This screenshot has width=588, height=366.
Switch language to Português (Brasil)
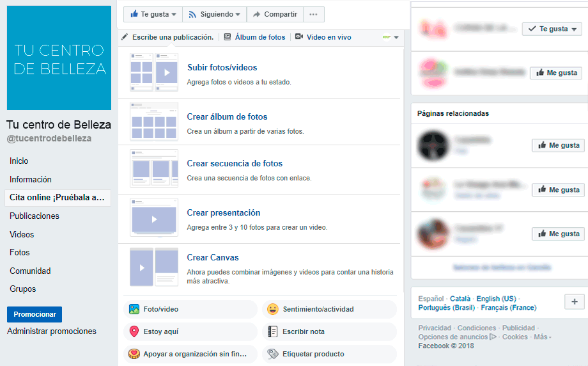coord(447,308)
